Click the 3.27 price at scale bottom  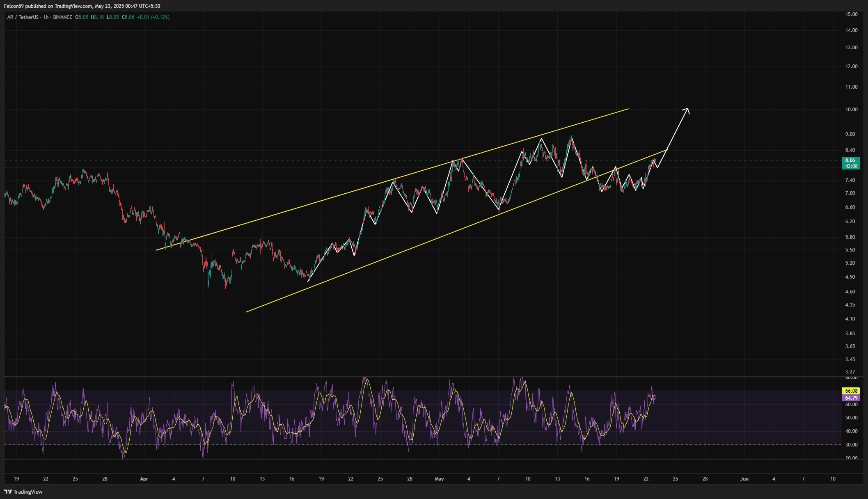click(x=850, y=372)
